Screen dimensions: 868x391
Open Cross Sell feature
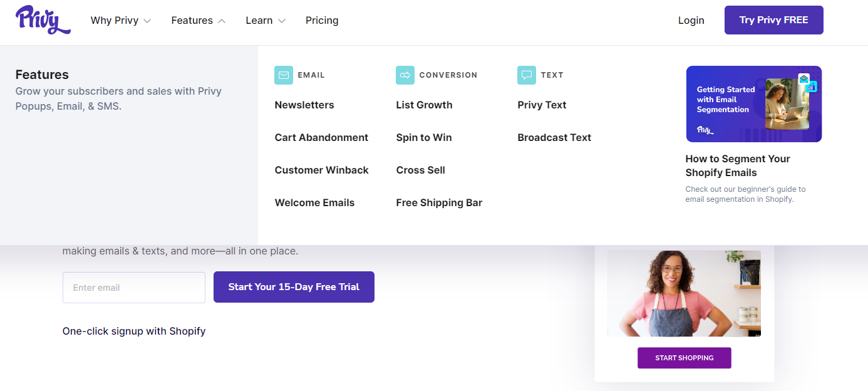coord(421,170)
